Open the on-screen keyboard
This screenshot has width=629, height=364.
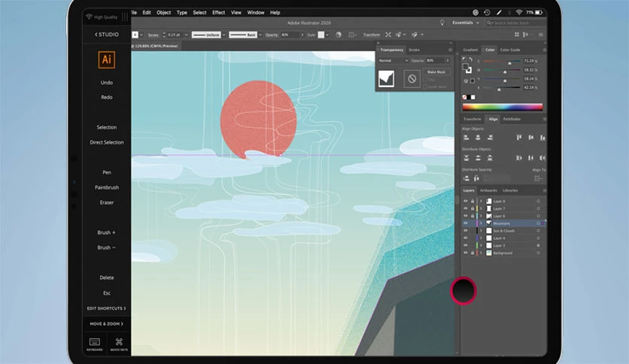[x=95, y=344]
